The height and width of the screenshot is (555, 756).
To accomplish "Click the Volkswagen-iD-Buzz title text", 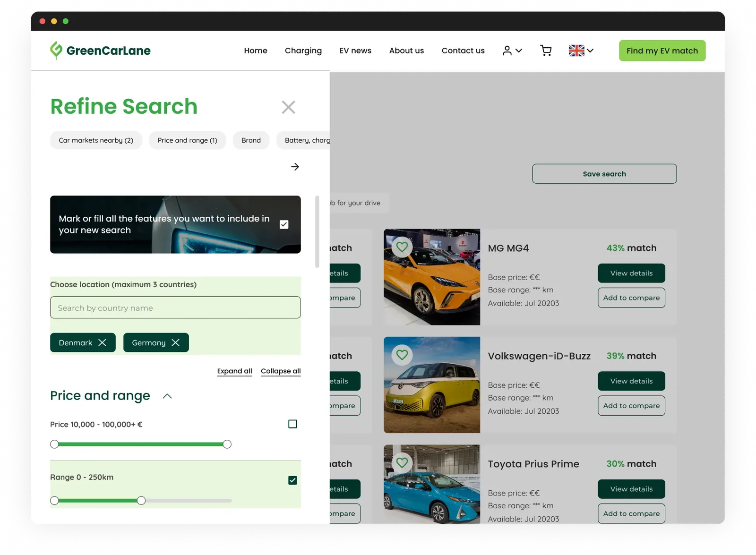I will [539, 356].
